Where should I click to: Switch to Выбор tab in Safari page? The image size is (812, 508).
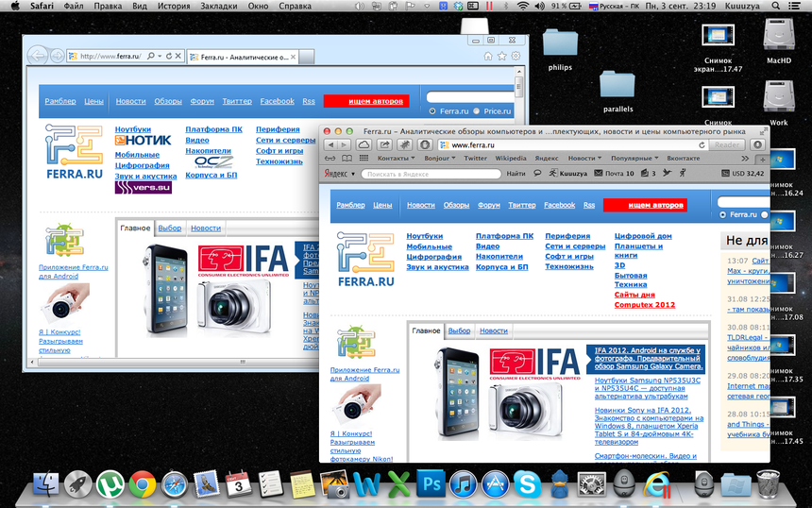pyautogui.click(x=459, y=330)
